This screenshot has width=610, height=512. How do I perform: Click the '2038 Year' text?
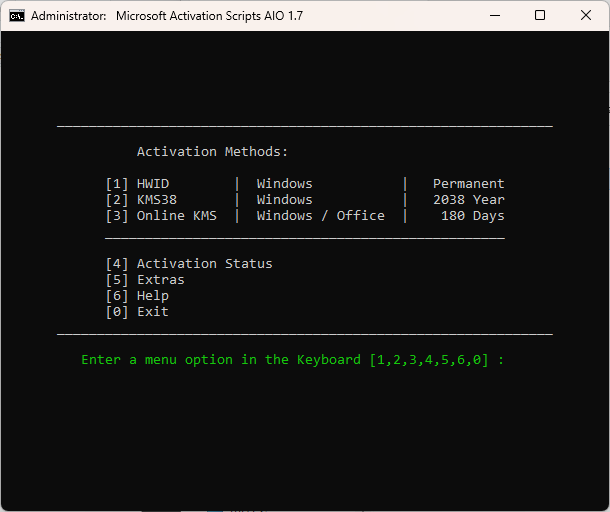pyautogui.click(x=469, y=200)
